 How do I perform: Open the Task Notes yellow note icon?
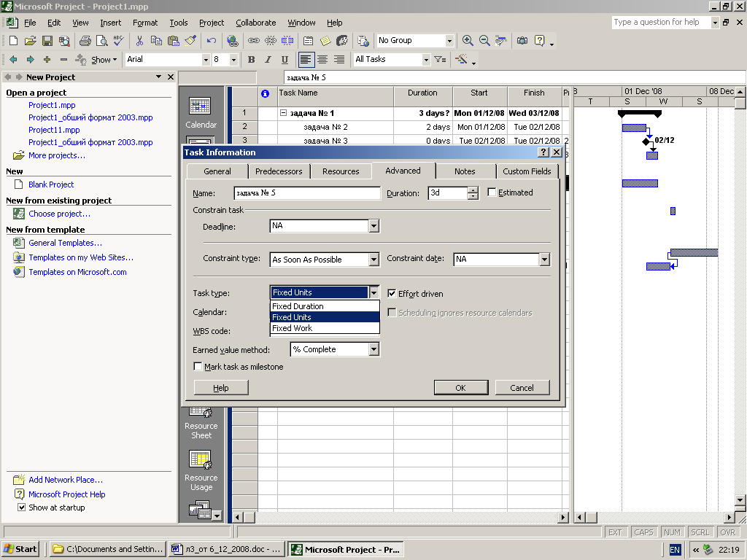325,41
